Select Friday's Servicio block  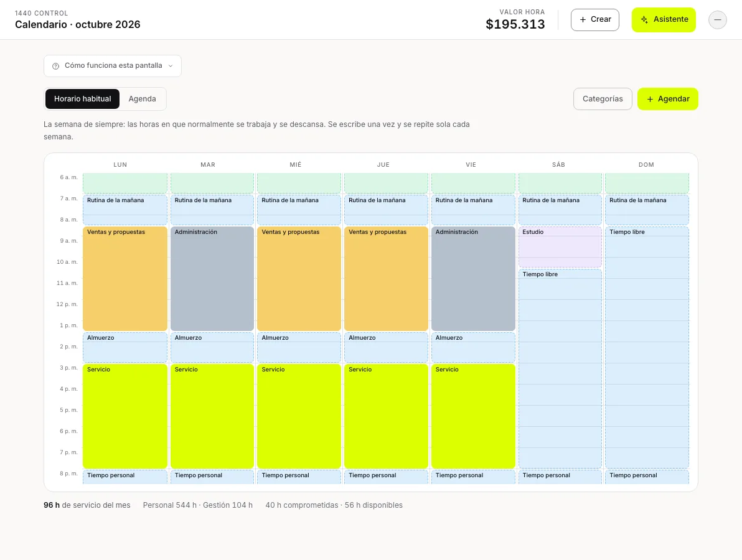[473, 416]
